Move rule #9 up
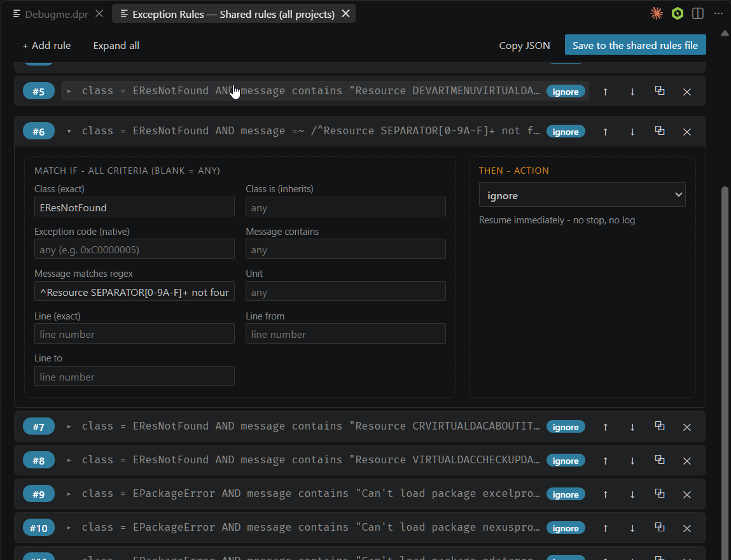This screenshot has width=731, height=560. tap(605, 494)
